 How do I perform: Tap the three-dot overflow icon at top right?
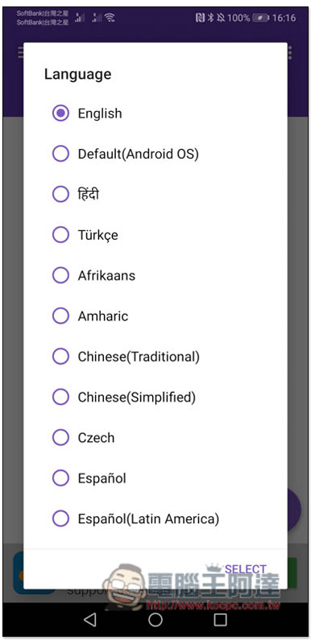(x=291, y=52)
